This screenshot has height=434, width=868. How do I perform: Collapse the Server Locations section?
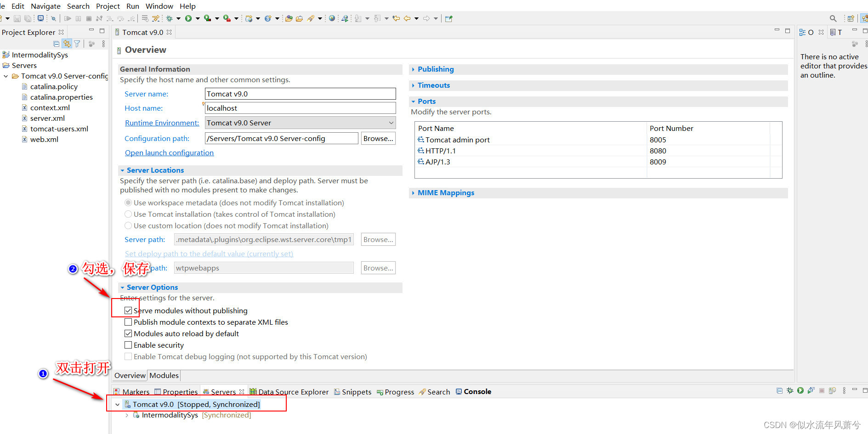122,170
